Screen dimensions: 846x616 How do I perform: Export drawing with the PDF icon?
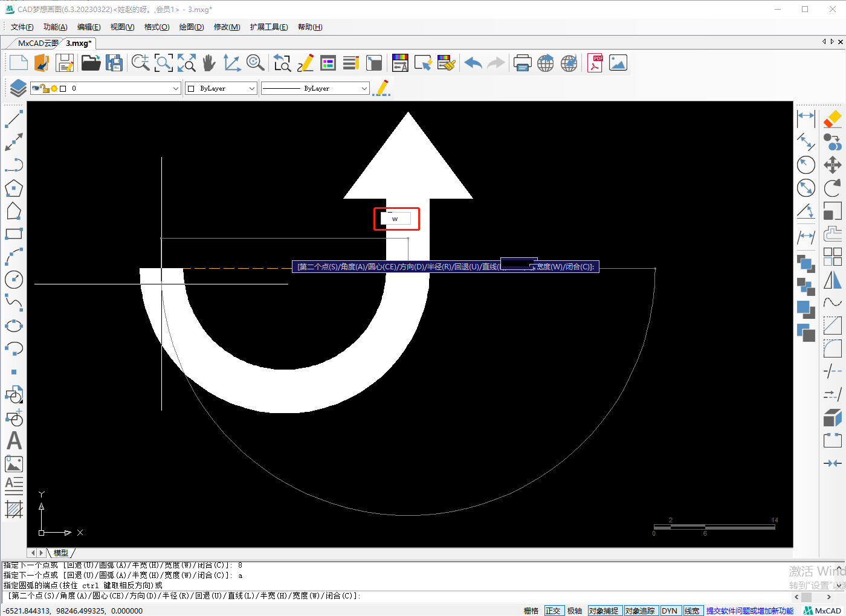(595, 63)
